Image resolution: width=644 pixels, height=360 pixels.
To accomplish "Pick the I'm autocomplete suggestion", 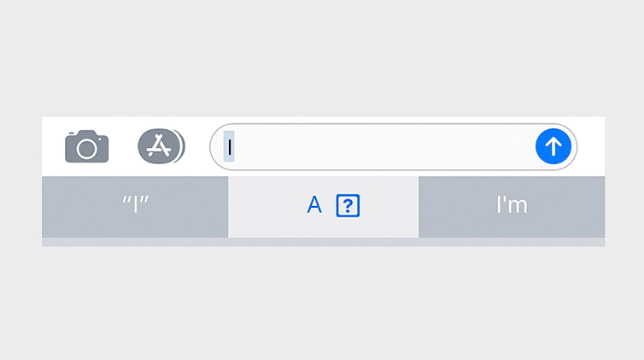I will 512,204.
